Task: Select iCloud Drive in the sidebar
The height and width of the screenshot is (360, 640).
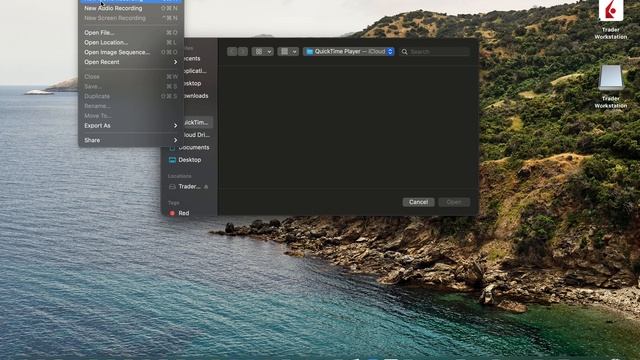Action: pos(196,135)
